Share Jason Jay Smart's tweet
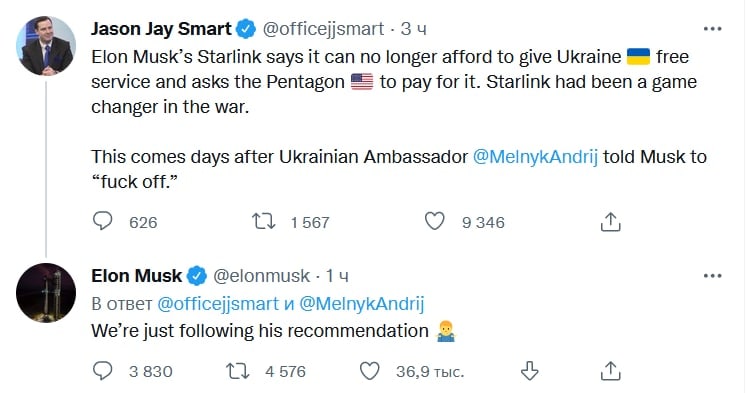The width and height of the screenshot is (752, 393). [x=611, y=222]
